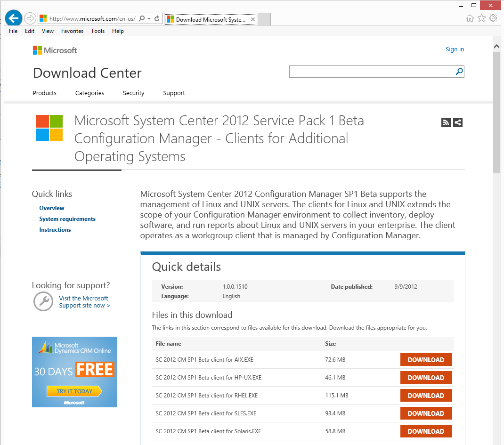Click the Download Center heading
The height and width of the screenshot is (445, 504).
[x=87, y=73]
